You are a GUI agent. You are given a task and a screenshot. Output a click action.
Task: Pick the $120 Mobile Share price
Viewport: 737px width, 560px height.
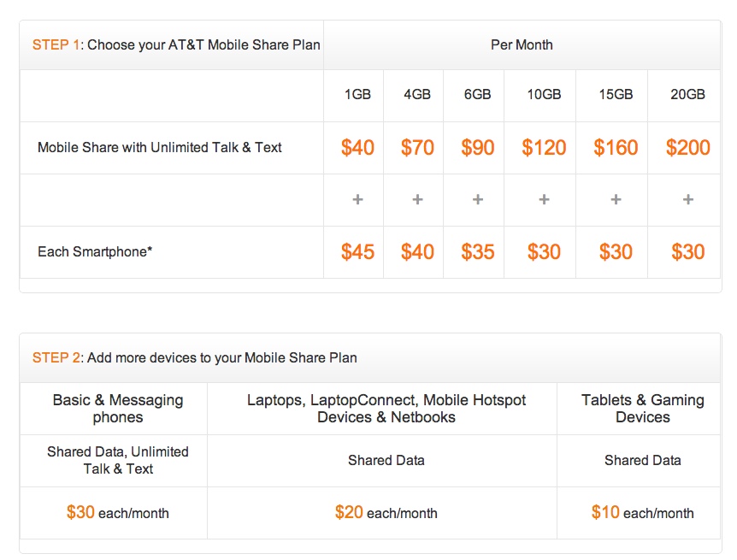[544, 147]
